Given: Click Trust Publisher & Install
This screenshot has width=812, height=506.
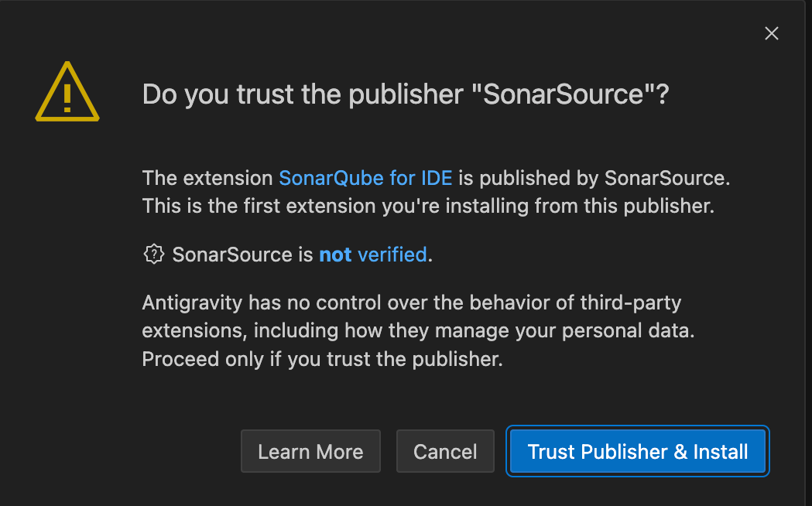Looking at the screenshot, I should click(x=638, y=452).
